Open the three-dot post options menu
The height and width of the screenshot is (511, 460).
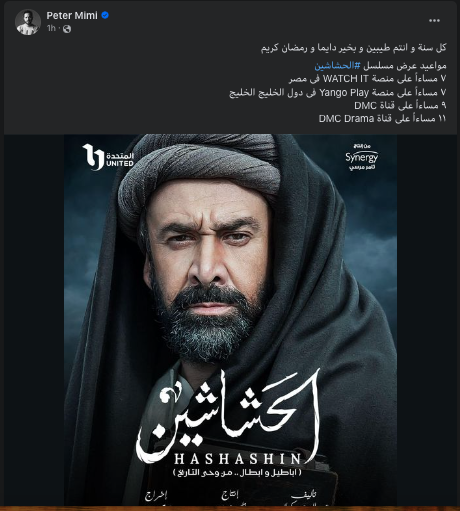click(x=434, y=21)
